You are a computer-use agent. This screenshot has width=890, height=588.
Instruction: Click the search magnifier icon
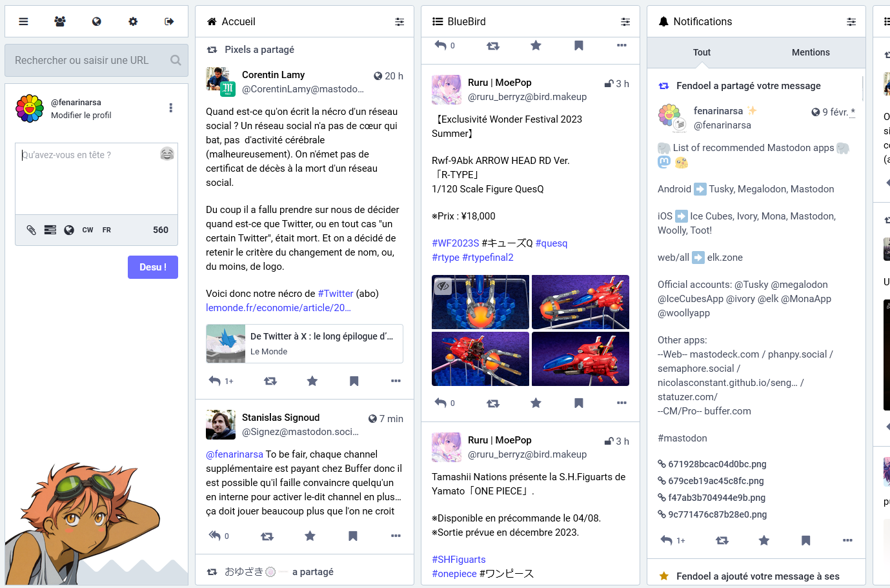click(176, 60)
